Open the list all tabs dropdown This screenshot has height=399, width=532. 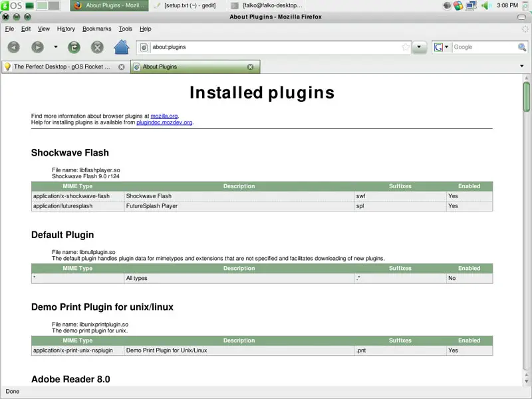point(522,66)
